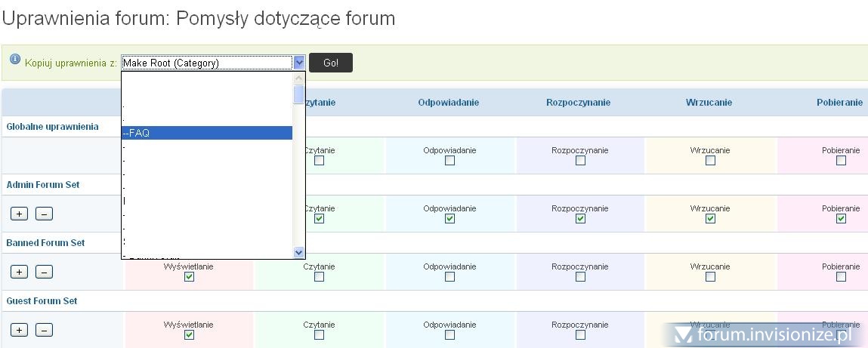Click minus button in Banned Forum Set row

tap(44, 272)
